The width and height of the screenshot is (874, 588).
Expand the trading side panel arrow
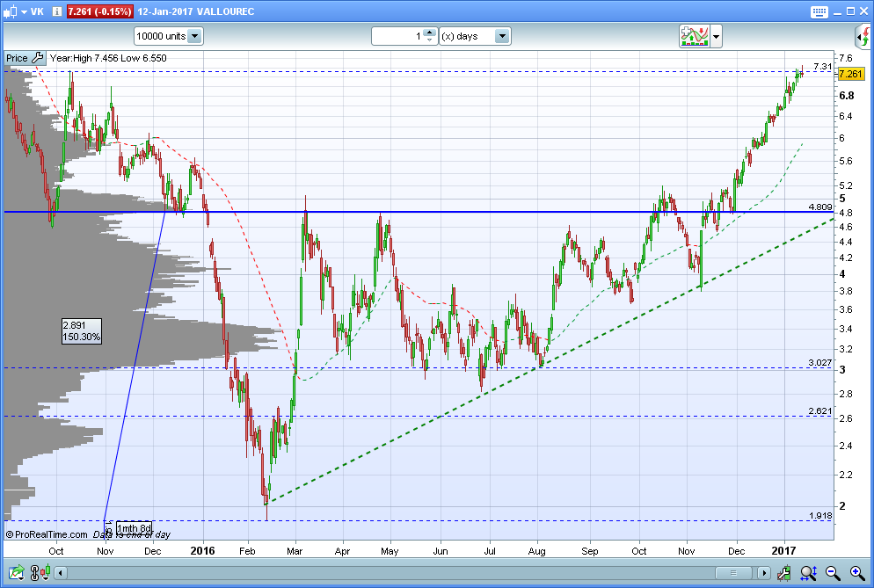click(863, 37)
